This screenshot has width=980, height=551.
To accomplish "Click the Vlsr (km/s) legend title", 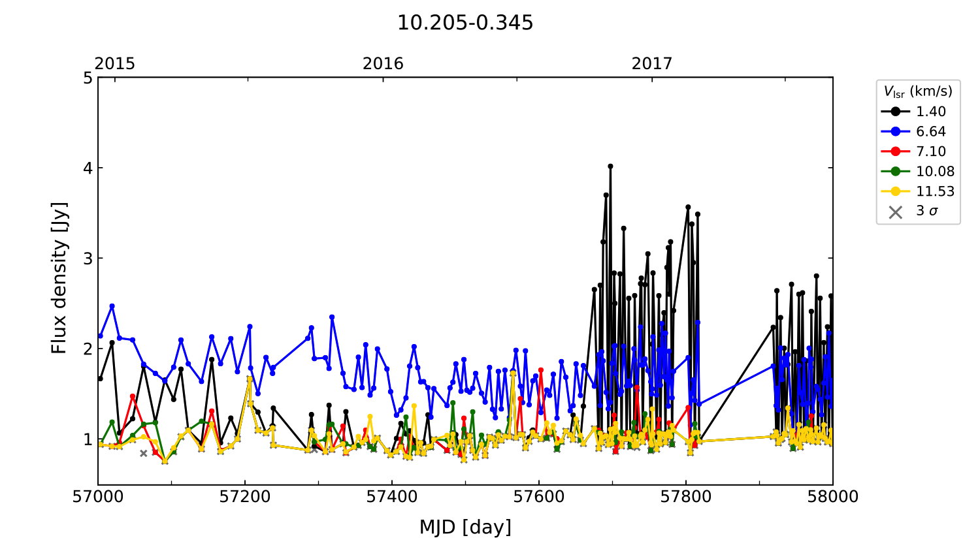I will point(918,91).
